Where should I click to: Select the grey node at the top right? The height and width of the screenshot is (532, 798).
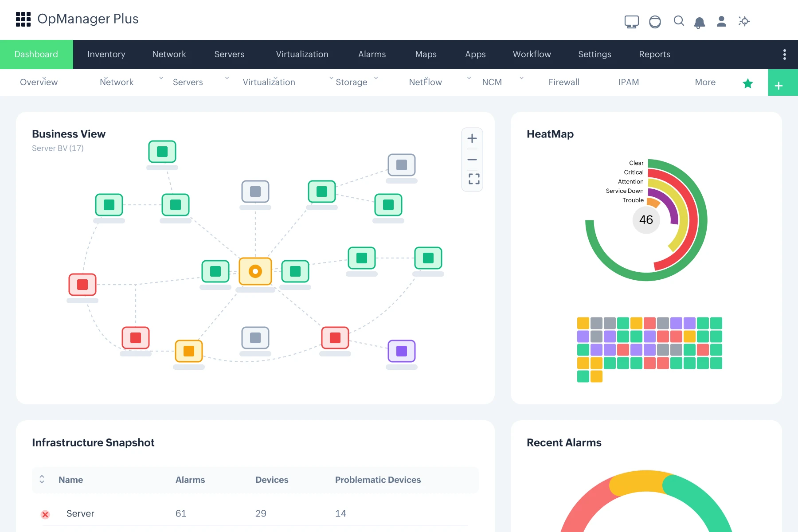point(402,165)
